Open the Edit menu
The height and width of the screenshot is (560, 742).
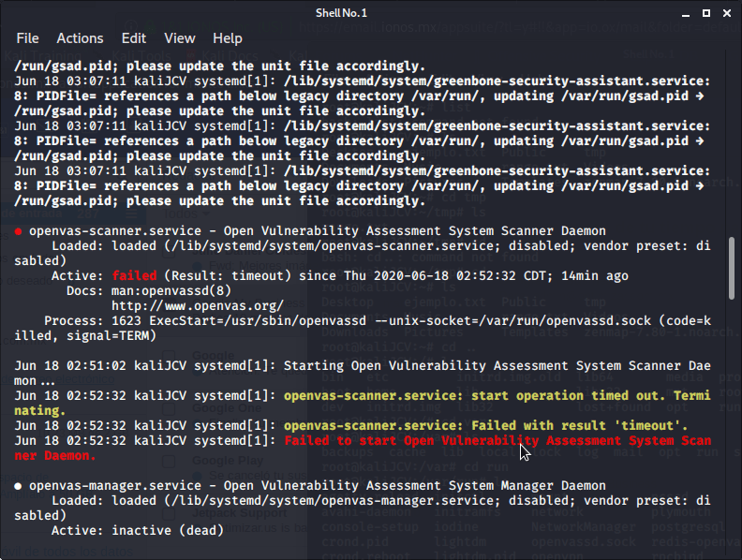[x=134, y=38]
